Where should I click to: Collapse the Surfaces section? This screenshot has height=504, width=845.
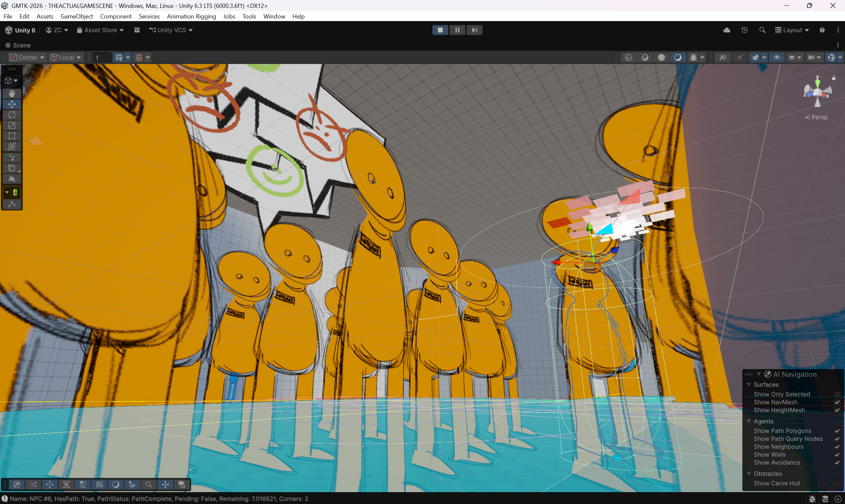[749, 385]
